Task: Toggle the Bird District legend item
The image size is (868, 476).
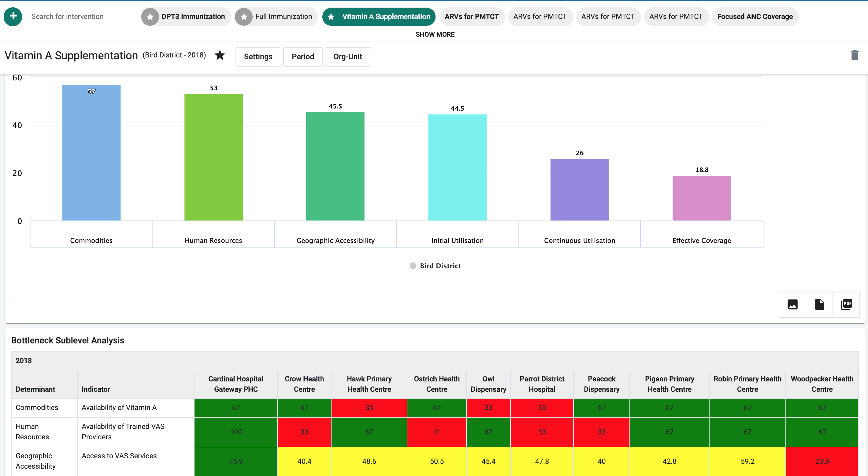Action: pos(435,265)
